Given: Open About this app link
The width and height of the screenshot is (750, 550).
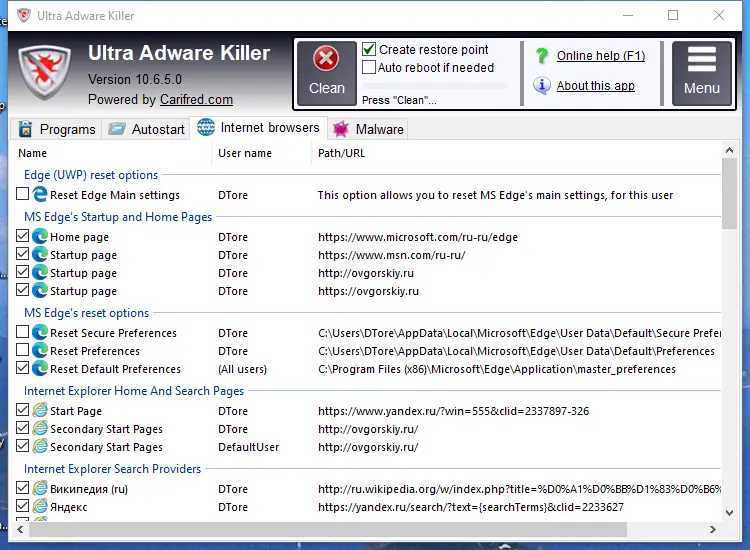Looking at the screenshot, I should point(596,86).
